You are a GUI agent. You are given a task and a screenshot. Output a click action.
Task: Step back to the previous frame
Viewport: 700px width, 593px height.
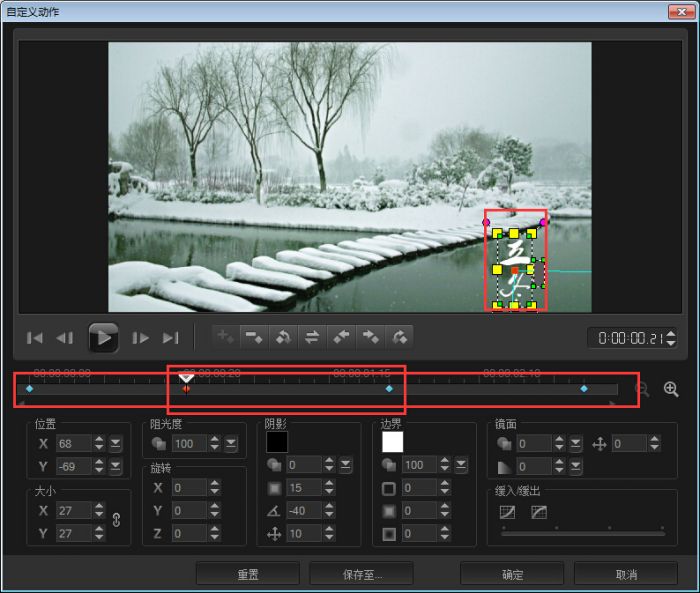click(65, 338)
